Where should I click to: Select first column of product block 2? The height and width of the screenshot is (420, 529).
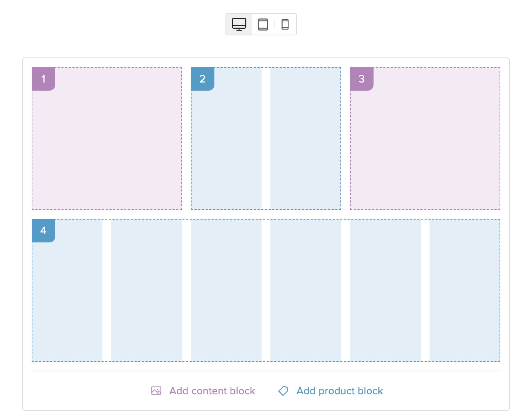[x=226, y=147]
